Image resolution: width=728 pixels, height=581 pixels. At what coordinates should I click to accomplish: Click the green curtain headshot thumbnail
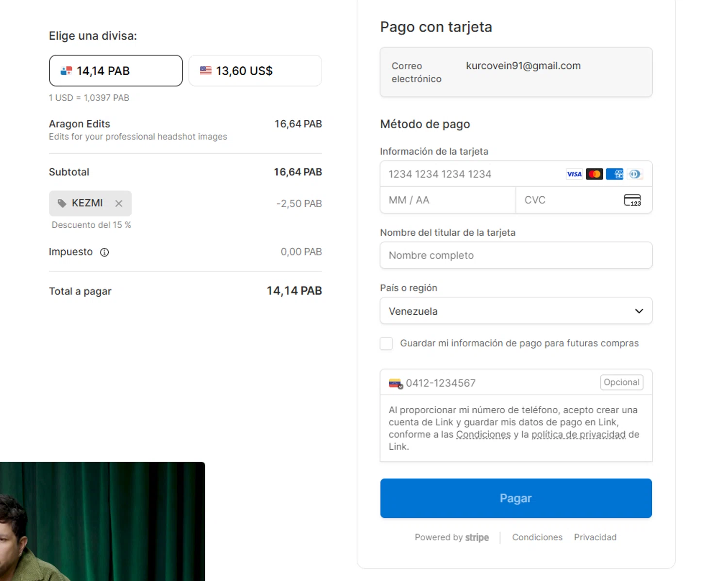click(102, 521)
